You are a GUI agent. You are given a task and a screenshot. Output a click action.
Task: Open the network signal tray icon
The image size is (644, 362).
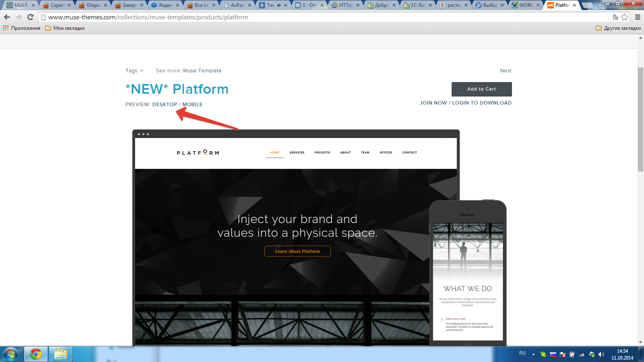[x=582, y=354]
